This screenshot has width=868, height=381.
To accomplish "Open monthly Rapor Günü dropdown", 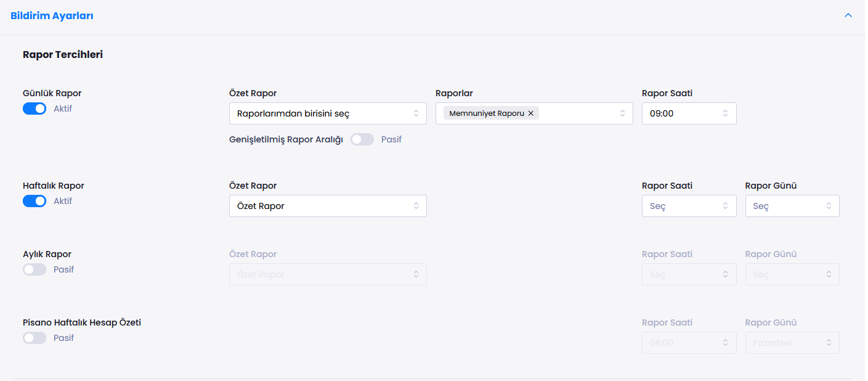I will pos(792,274).
